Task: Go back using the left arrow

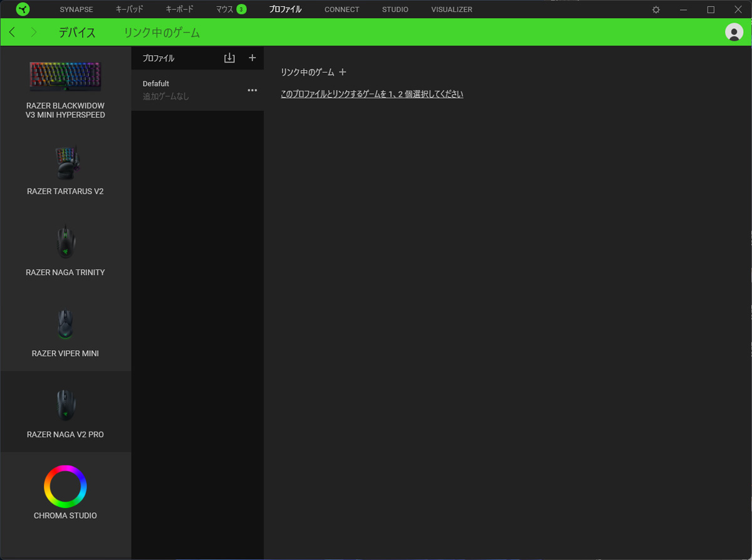Action: click(x=13, y=32)
